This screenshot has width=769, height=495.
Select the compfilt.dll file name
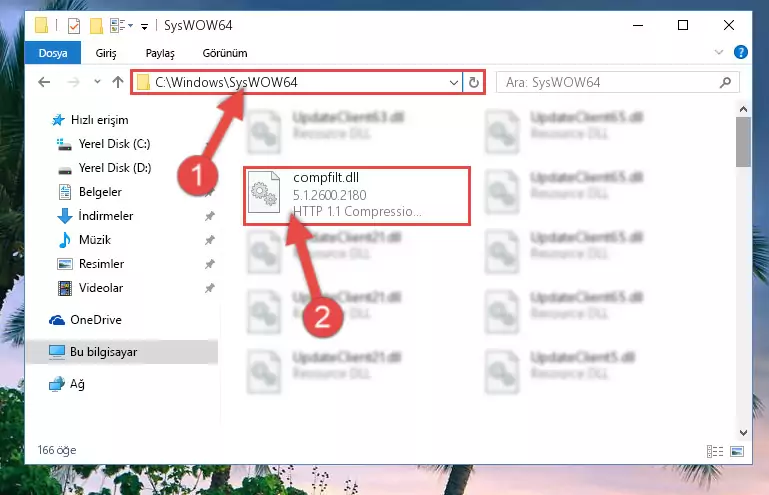[x=326, y=178]
